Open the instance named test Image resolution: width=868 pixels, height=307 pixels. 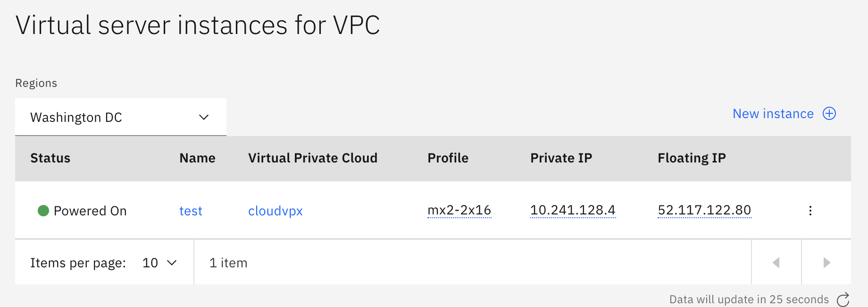(191, 211)
